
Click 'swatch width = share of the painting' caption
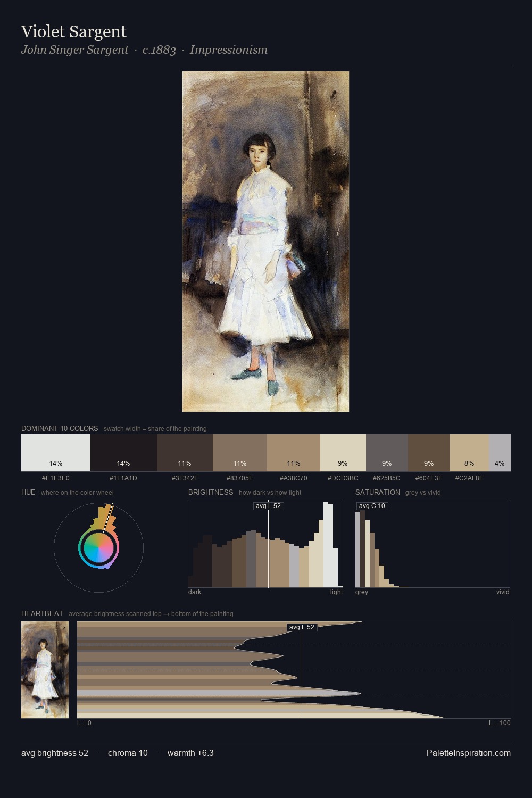[x=155, y=429]
